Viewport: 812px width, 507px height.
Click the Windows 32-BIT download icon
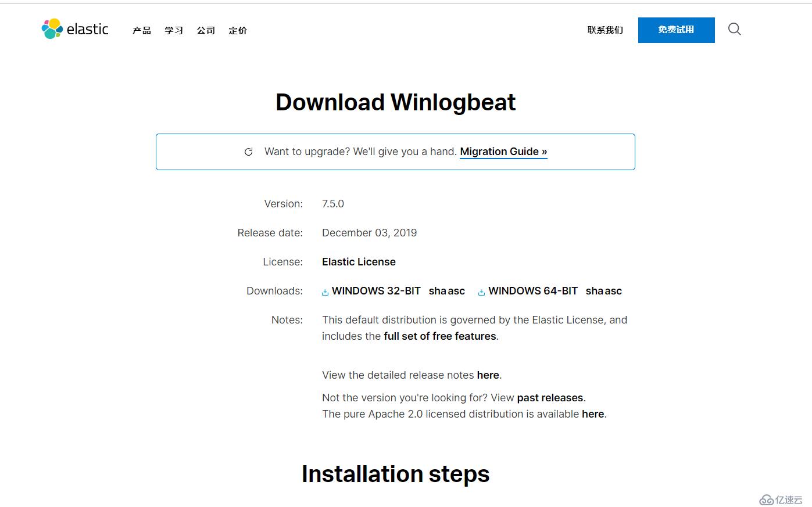pos(325,292)
